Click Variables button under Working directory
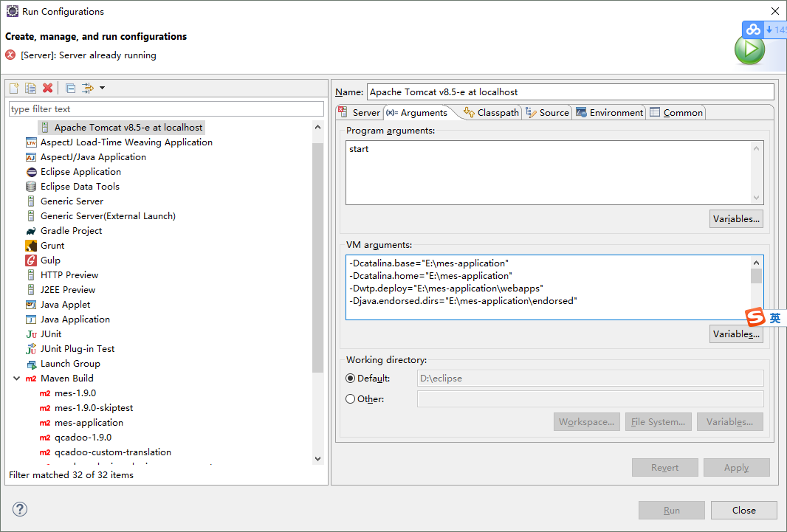The height and width of the screenshot is (532, 787). [x=729, y=421]
